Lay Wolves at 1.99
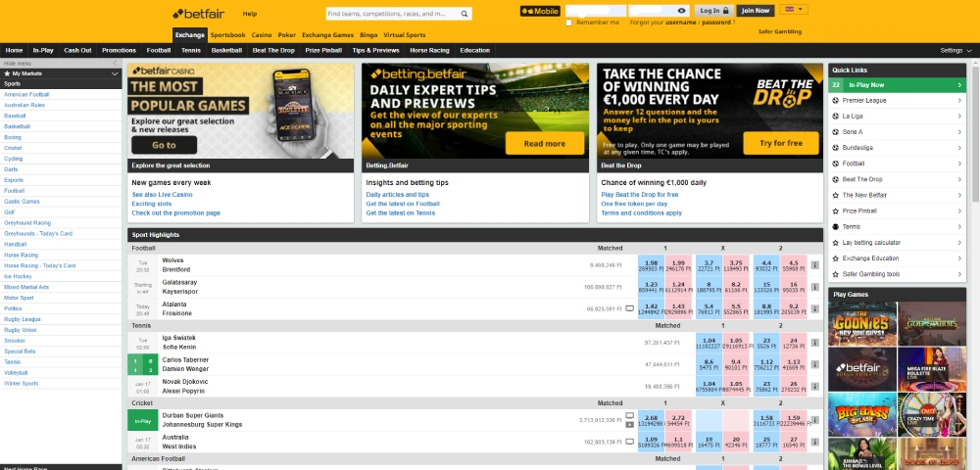Screen dimensions: 980x470 point(677,265)
